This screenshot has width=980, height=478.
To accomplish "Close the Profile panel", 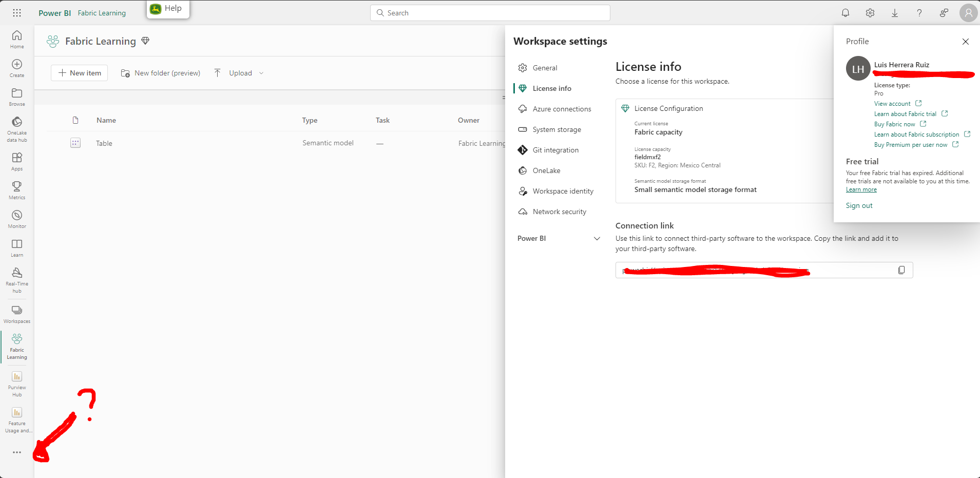I will point(966,42).
